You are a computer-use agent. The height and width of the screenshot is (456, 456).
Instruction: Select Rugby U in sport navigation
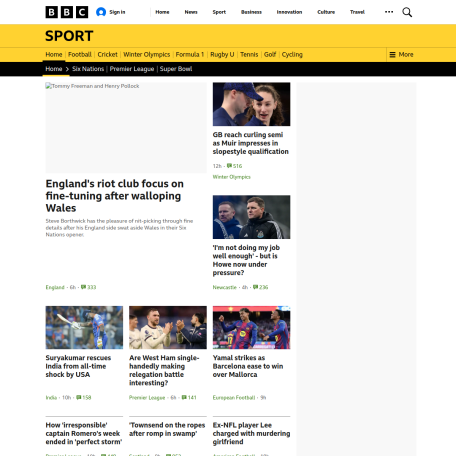point(222,54)
